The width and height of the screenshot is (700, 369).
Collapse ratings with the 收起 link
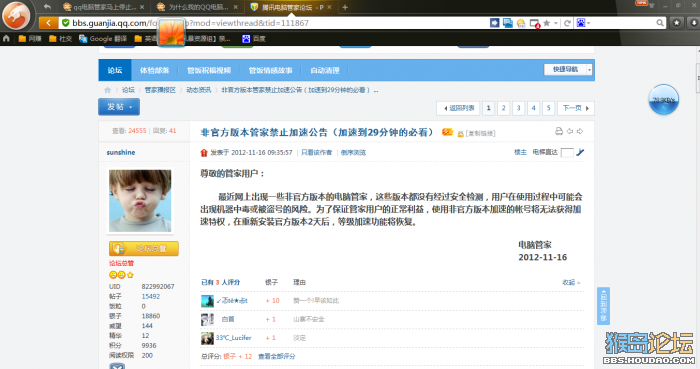point(571,282)
